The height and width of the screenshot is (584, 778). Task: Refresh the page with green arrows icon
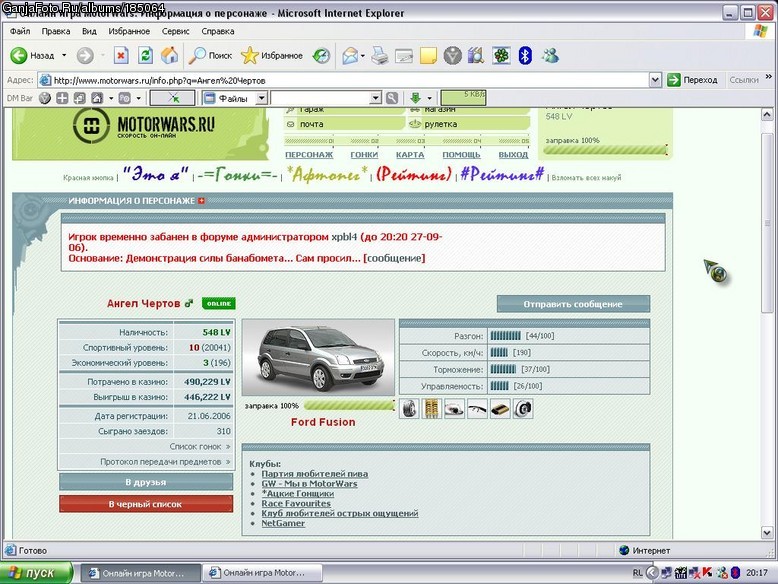pyautogui.click(x=145, y=56)
